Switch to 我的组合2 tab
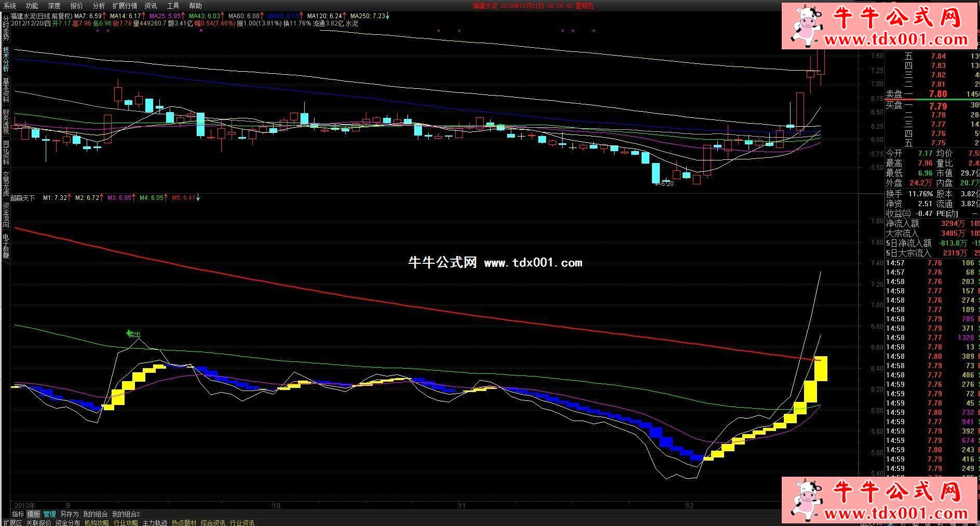980x526 pixels. click(126, 514)
